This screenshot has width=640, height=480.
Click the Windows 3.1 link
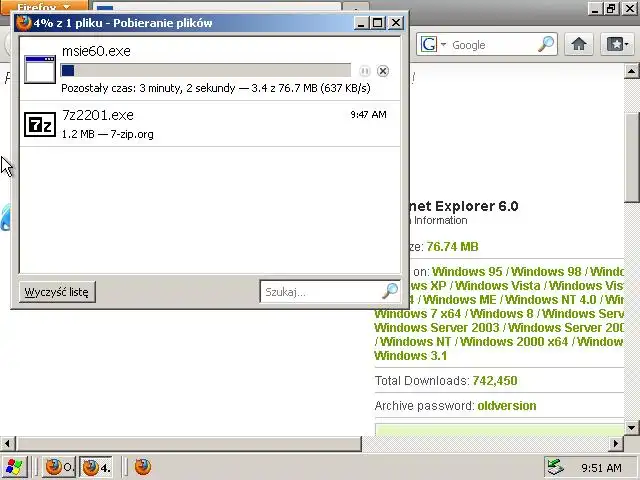(x=411, y=356)
